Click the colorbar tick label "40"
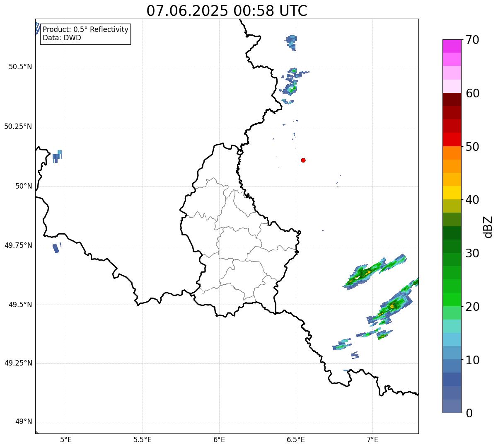This screenshot has width=498, height=448. coord(472,200)
